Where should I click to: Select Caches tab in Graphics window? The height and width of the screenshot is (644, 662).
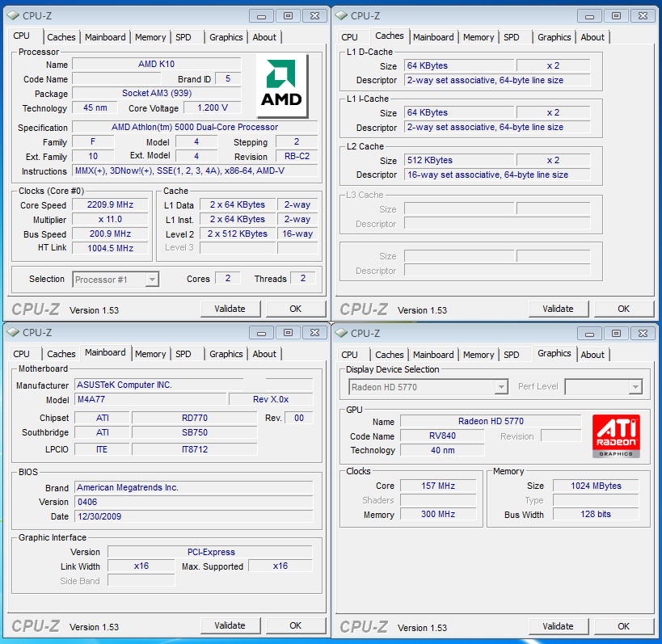pyautogui.click(x=390, y=355)
